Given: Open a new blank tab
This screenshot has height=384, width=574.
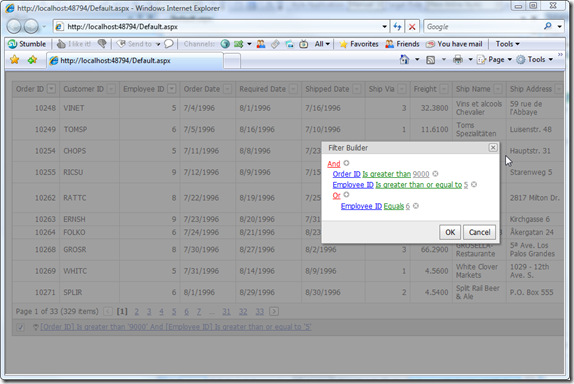Looking at the screenshot, I should (x=232, y=61).
